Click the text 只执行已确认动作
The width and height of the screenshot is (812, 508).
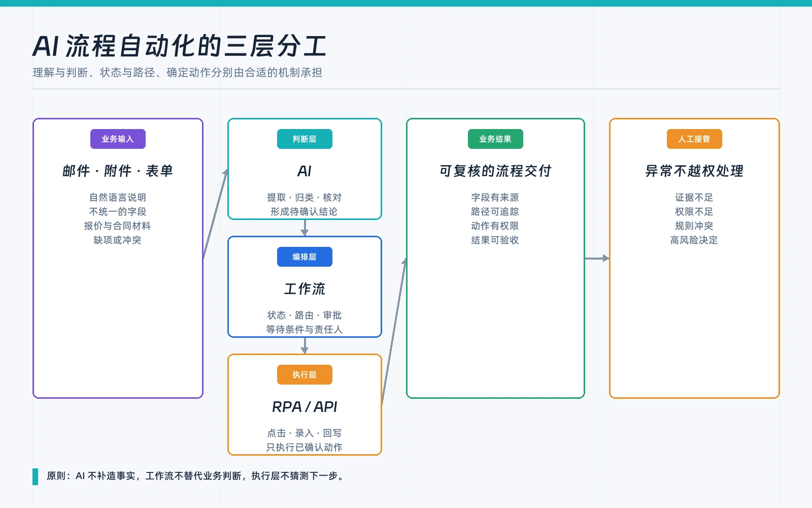pyautogui.click(x=304, y=447)
